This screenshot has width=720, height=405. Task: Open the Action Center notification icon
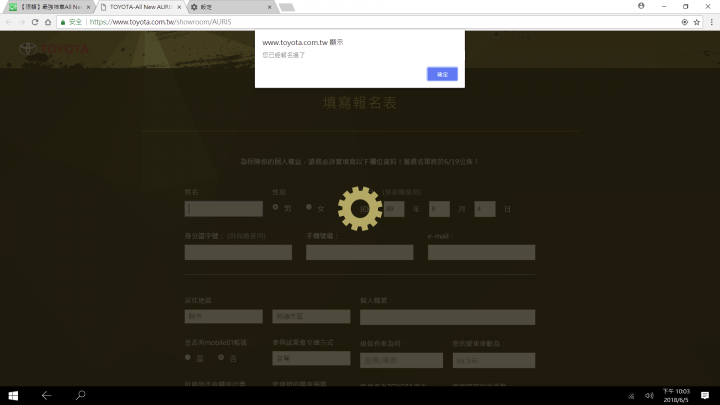pyautogui.click(x=705, y=395)
